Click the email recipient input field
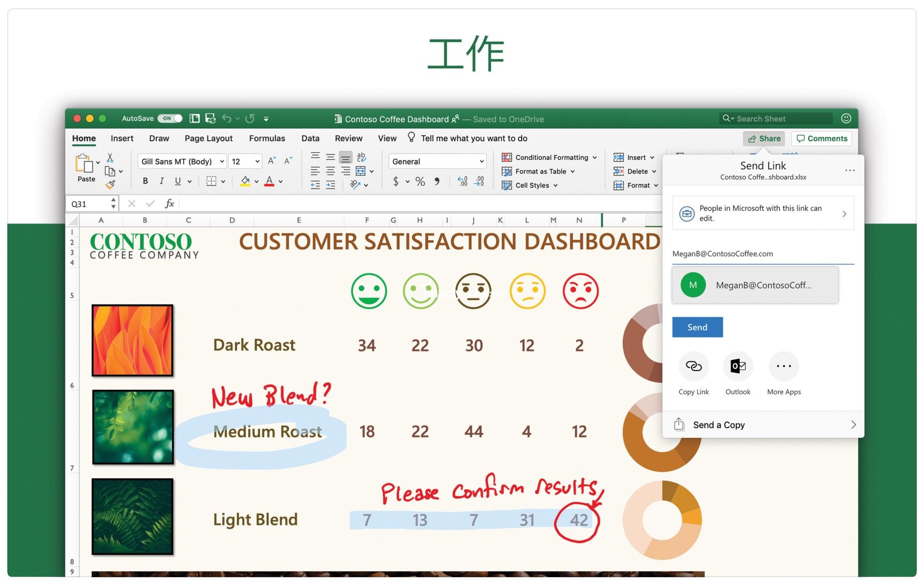The height and width of the screenshot is (585, 924). click(x=763, y=254)
